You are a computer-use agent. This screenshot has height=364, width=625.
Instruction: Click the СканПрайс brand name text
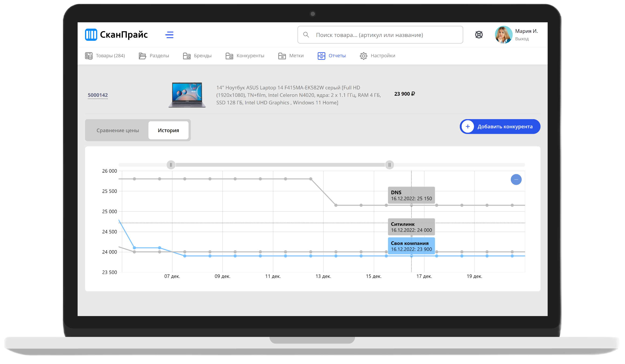coord(124,35)
